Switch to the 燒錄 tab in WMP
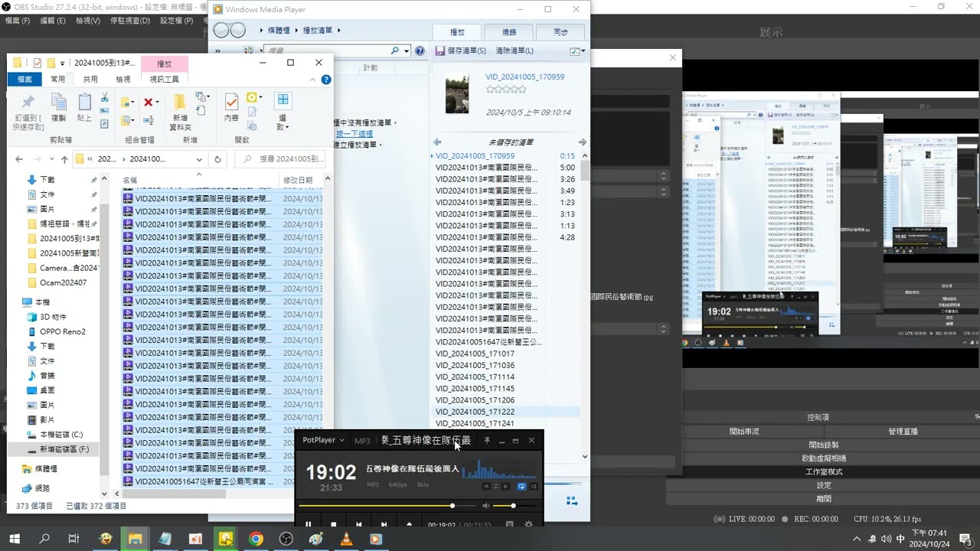The width and height of the screenshot is (980, 551). pyautogui.click(x=509, y=32)
